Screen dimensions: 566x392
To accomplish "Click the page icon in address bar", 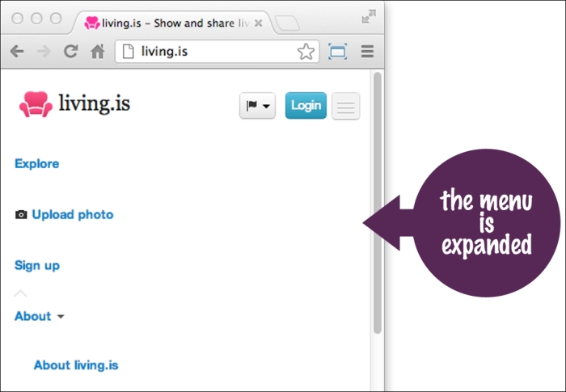I will tap(128, 51).
